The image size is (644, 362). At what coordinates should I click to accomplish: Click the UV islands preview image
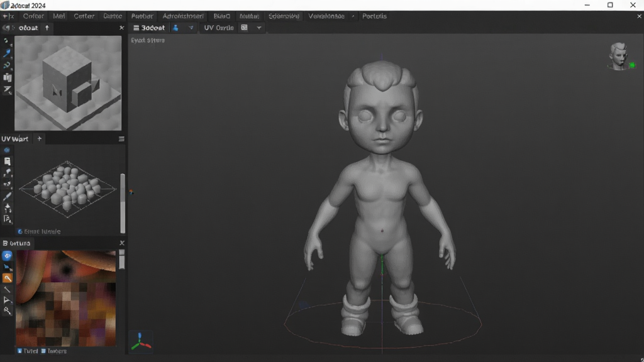pos(67,189)
